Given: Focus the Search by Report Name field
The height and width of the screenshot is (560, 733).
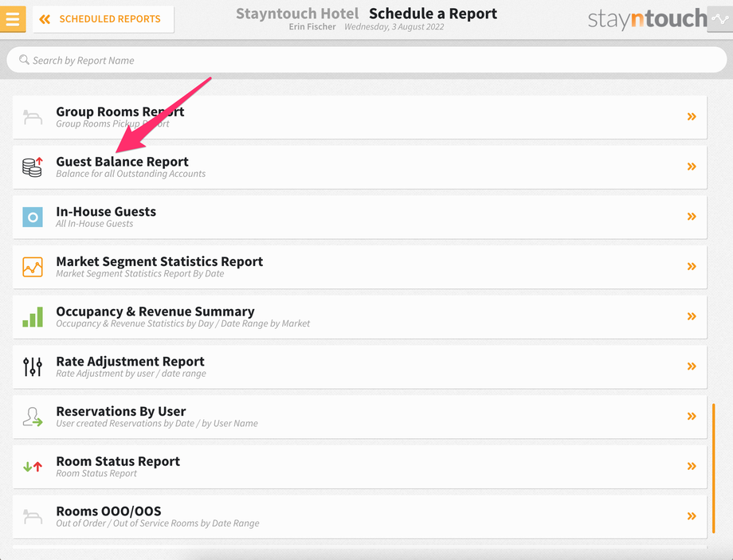Looking at the screenshot, I should click(x=366, y=60).
